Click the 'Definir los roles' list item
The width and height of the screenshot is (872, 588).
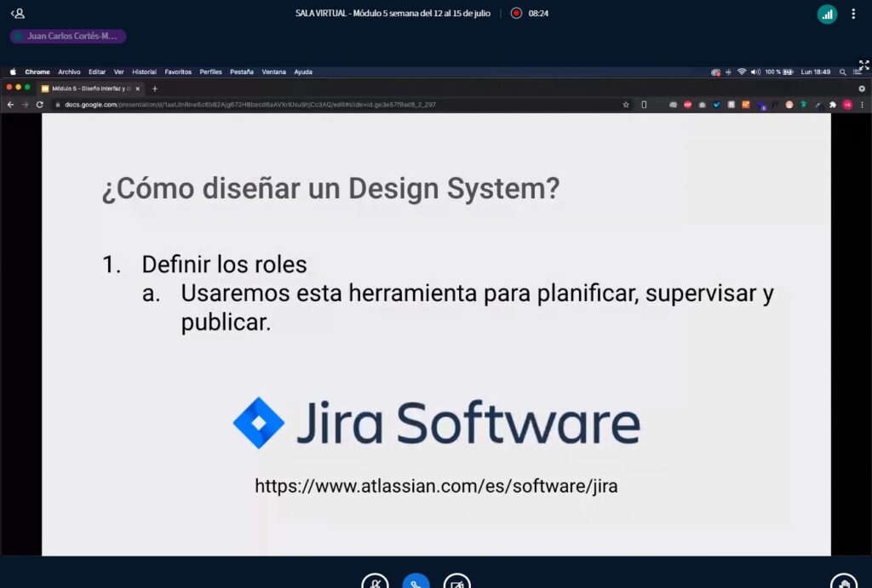[x=224, y=265]
